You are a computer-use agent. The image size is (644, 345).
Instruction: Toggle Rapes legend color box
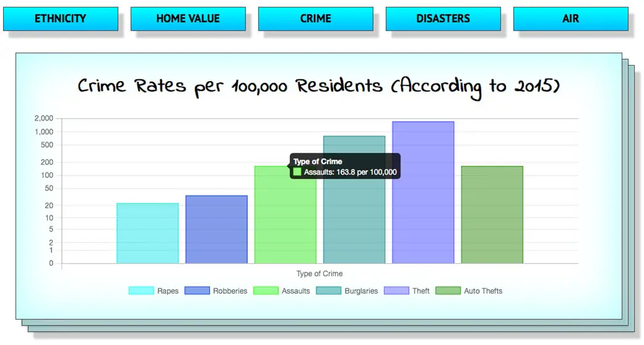(x=141, y=291)
